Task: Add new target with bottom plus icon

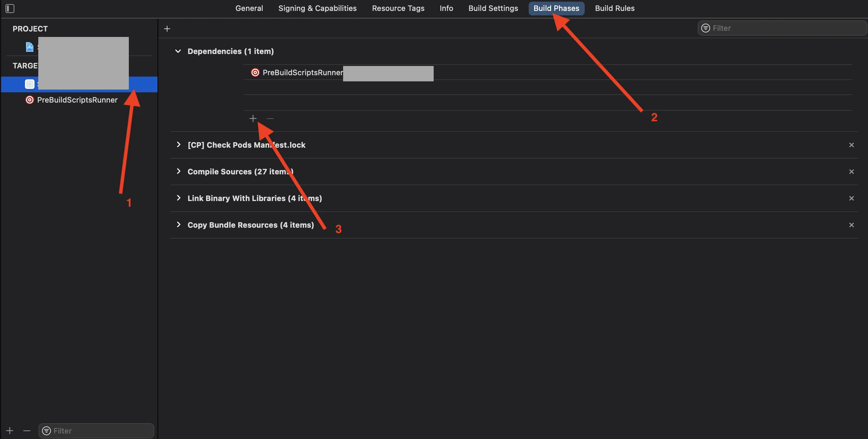Action: pyautogui.click(x=10, y=431)
